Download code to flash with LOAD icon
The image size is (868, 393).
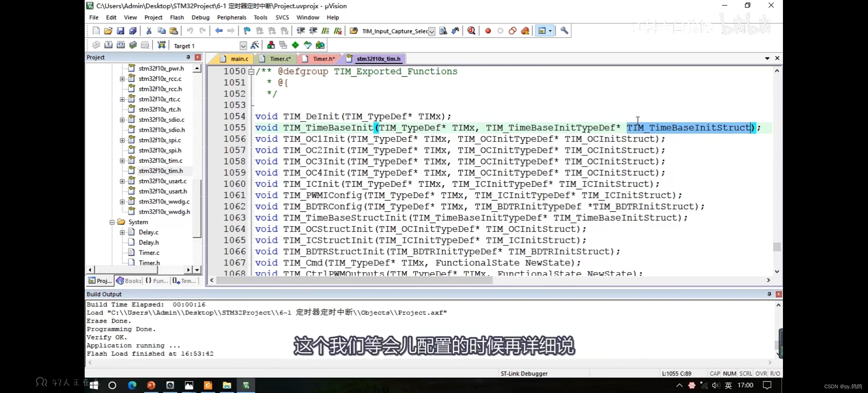[161, 45]
